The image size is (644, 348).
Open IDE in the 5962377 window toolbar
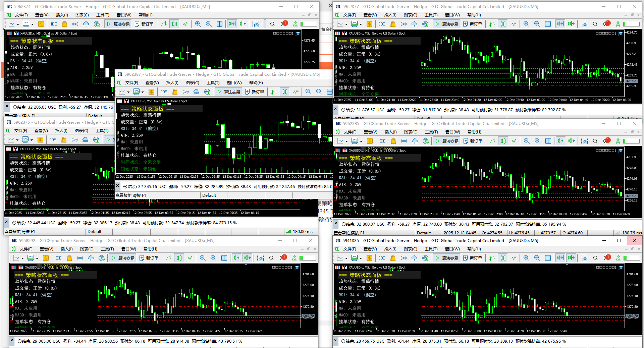382,24
